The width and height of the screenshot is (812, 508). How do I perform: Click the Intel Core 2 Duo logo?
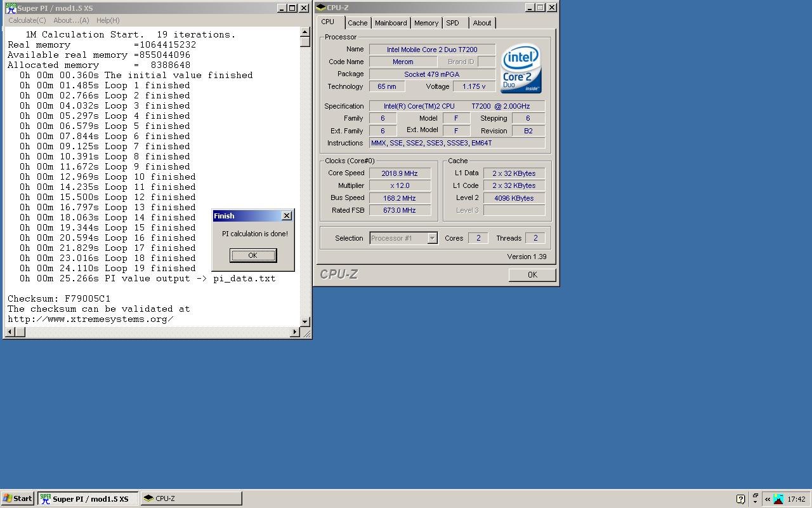click(x=521, y=68)
